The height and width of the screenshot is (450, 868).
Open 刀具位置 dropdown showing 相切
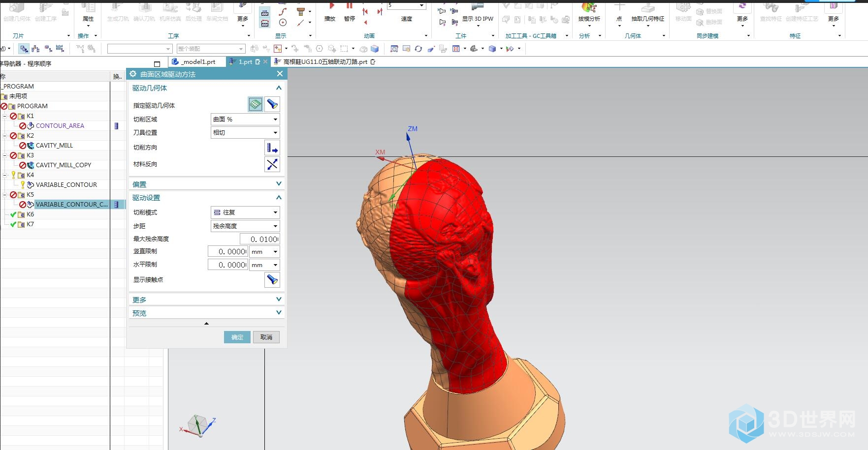click(x=245, y=133)
